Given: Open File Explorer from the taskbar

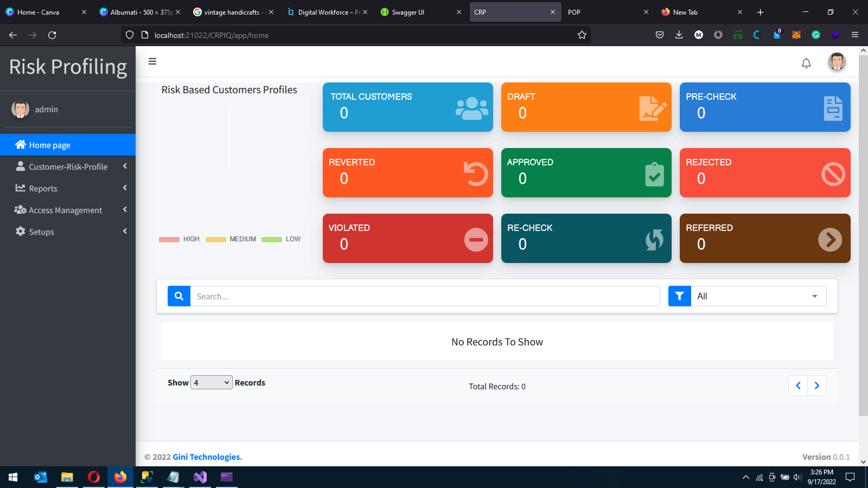Looking at the screenshot, I should 67,477.
